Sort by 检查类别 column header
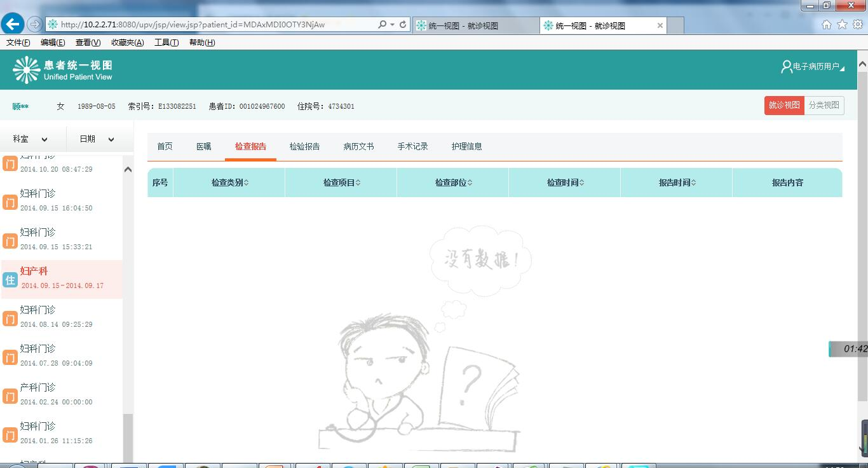 229,183
